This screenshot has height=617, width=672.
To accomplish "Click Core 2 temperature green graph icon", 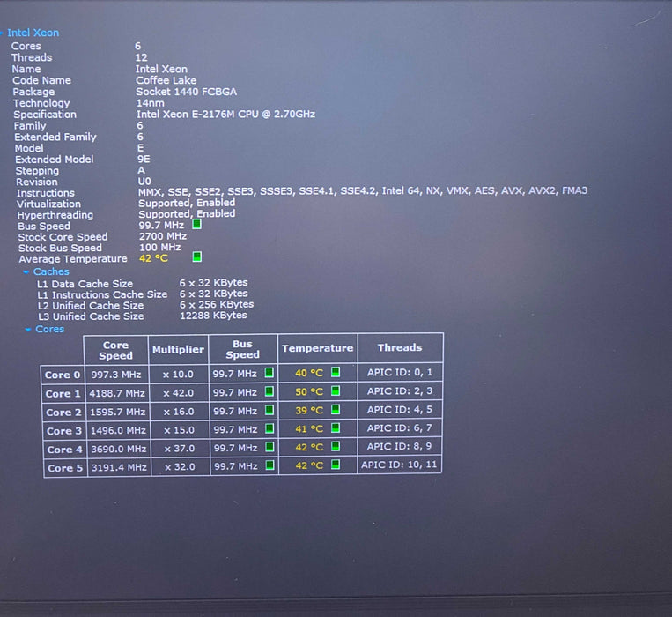I will pyautogui.click(x=336, y=410).
